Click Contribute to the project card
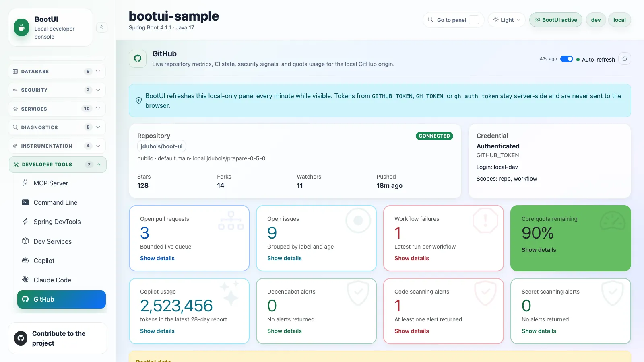The image size is (644, 362). (x=58, y=338)
